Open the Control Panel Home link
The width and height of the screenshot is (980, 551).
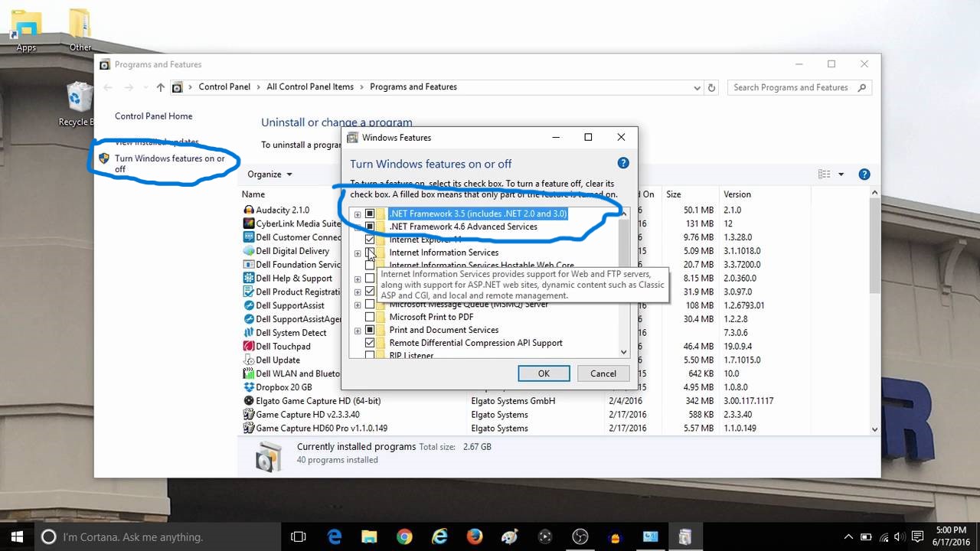point(153,116)
